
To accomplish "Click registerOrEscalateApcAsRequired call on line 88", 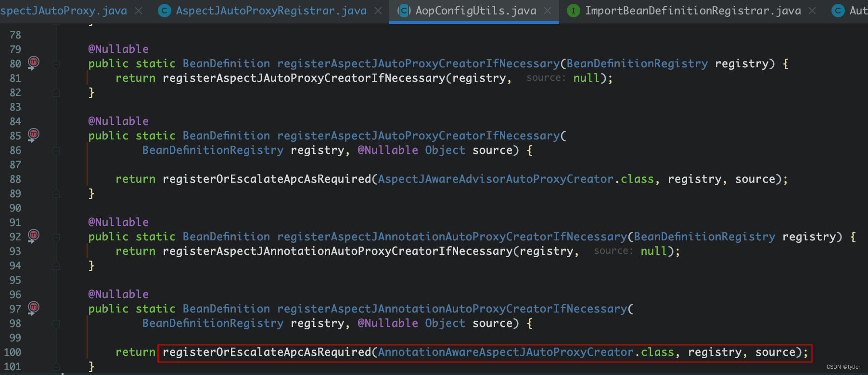I will pyautogui.click(x=267, y=179).
